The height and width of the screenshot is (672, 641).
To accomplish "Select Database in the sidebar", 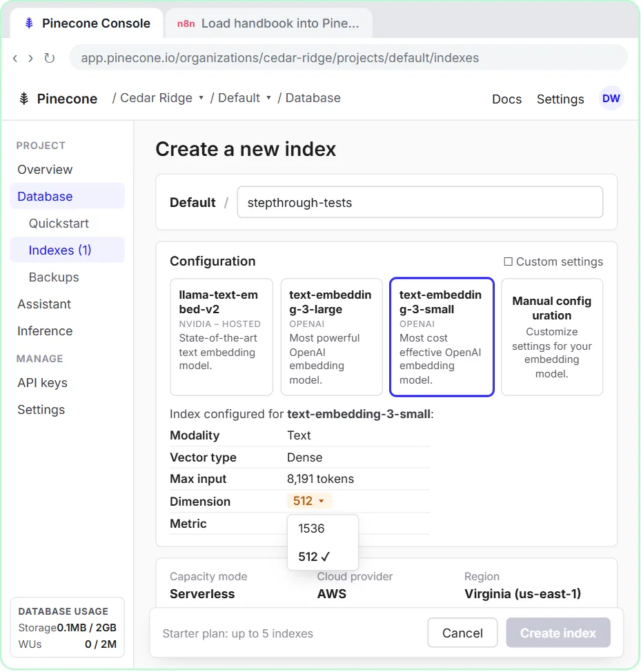I will pos(67,196).
